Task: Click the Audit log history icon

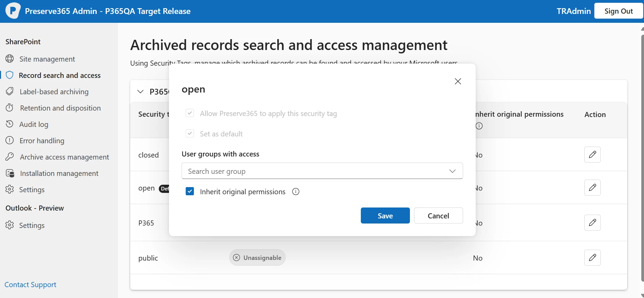Action: [x=10, y=124]
